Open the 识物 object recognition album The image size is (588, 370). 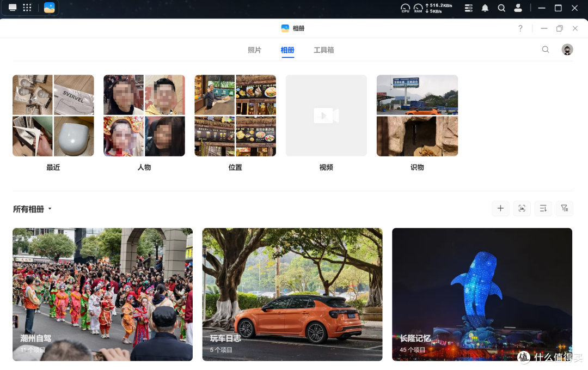click(x=418, y=116)
